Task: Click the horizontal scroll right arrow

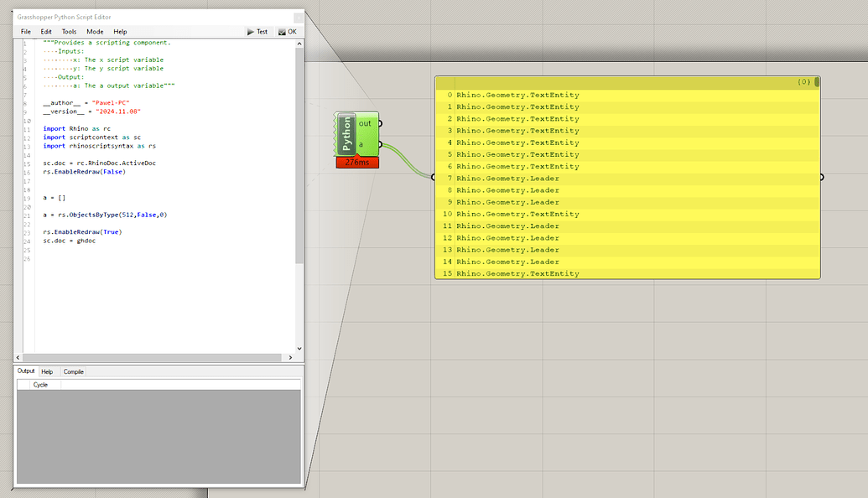Action: tap(291, 357)
